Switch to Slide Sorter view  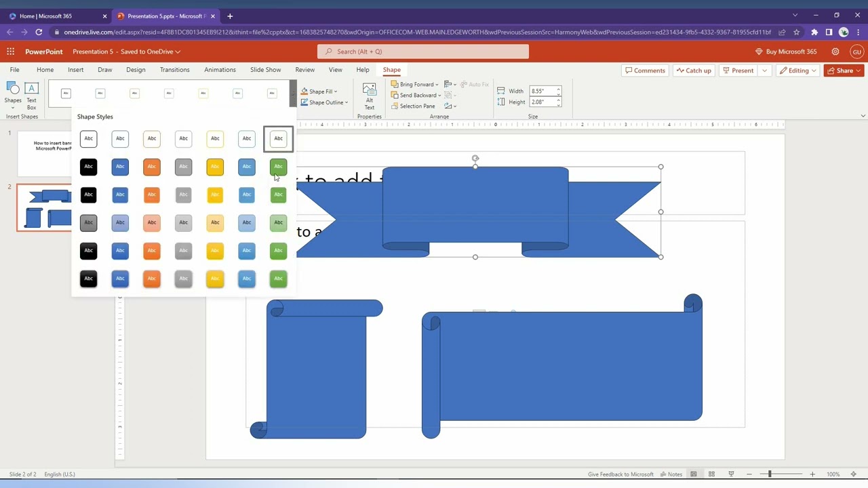(712, 474)
